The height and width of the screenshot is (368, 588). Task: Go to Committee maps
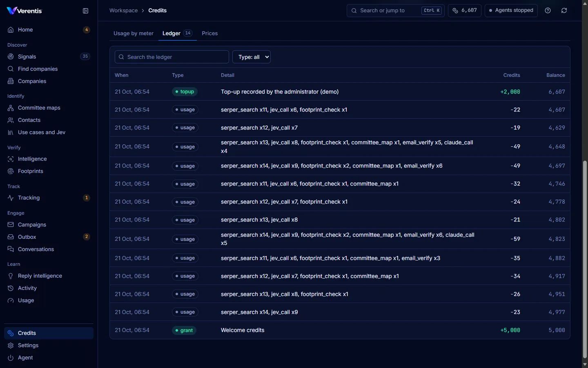49,108
